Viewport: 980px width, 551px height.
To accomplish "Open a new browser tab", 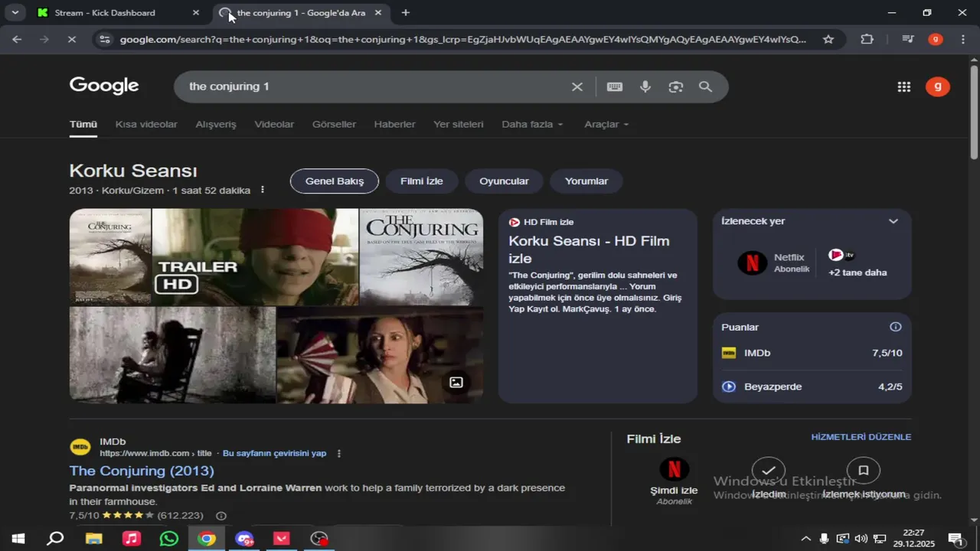I will pos(405,12).
